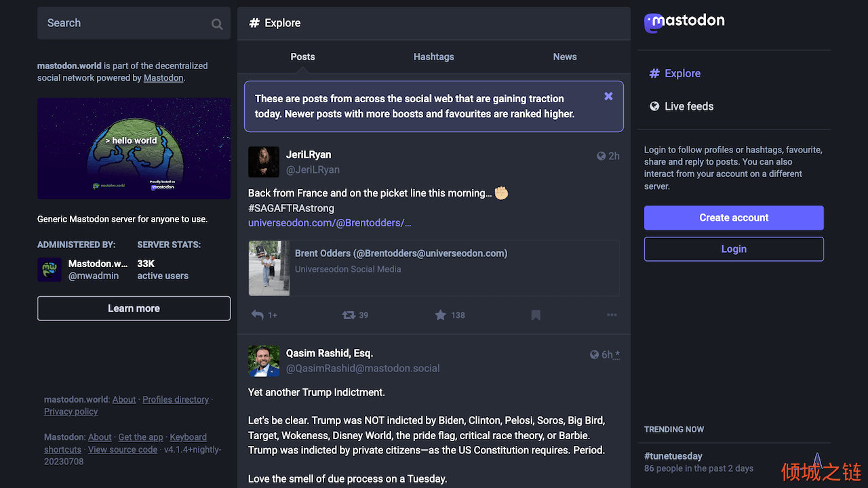Click the #SAGAFTRAstrong hashtag text
868x488 pixels.
point(291,208)
